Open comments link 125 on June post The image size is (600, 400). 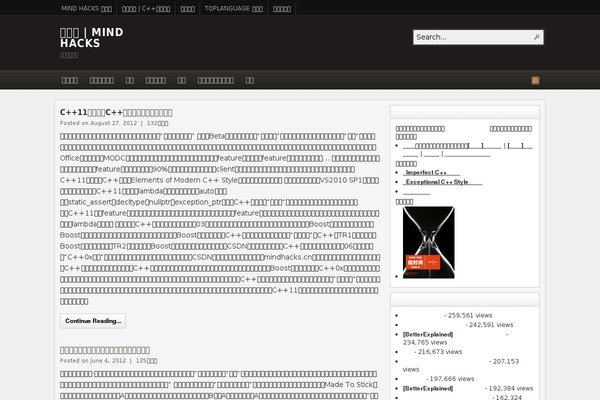[146, 361]
